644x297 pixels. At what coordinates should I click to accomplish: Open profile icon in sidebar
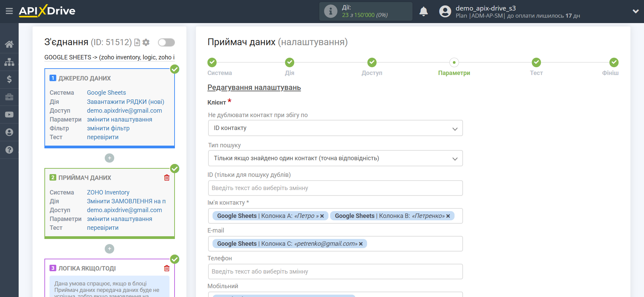9,132
